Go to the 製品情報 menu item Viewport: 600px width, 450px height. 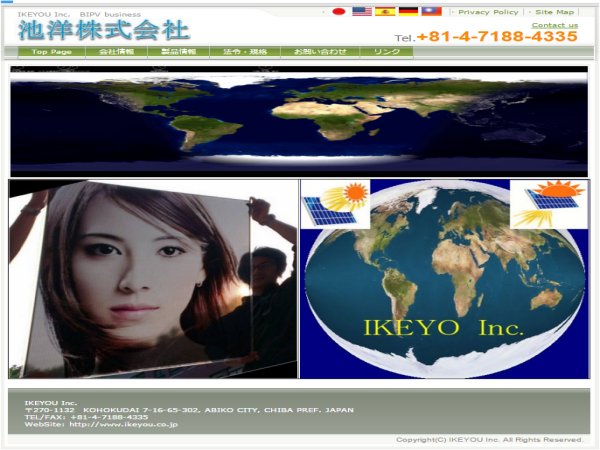pos(178,52)
